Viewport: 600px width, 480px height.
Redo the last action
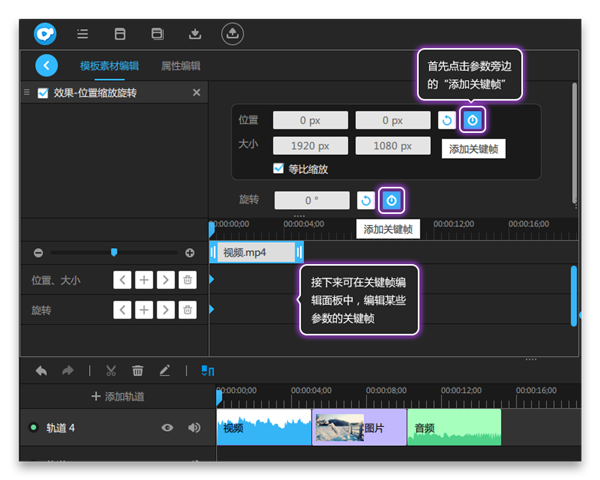pyautogui.click(x=68, y=371)
